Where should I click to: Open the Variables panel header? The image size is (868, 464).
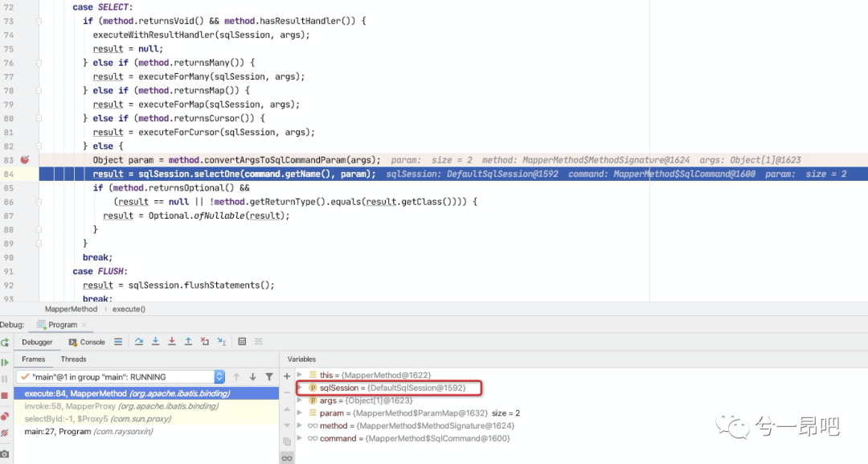click(301, 359)
